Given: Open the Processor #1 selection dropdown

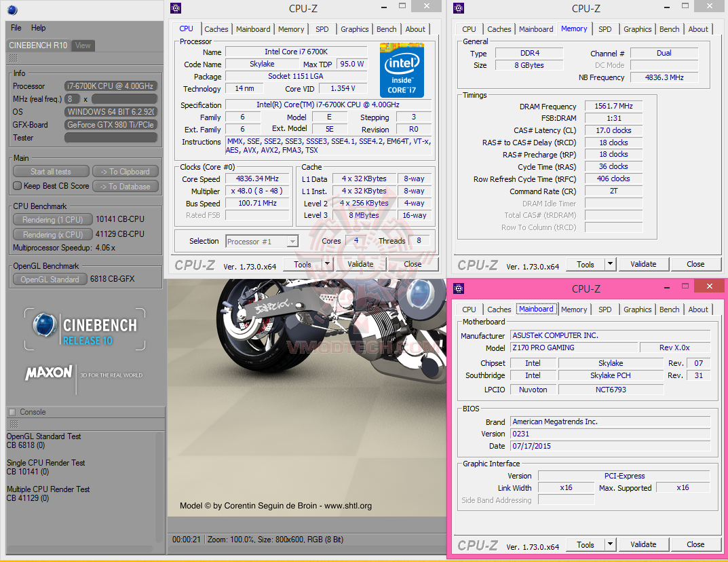Looking at the screenshot, I should (292, 241).
